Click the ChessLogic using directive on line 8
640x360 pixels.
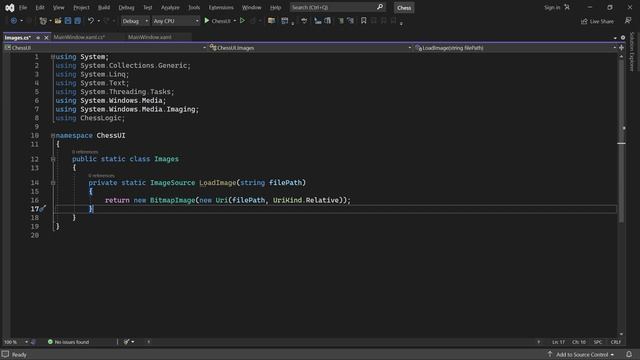[x=90, y=118]
